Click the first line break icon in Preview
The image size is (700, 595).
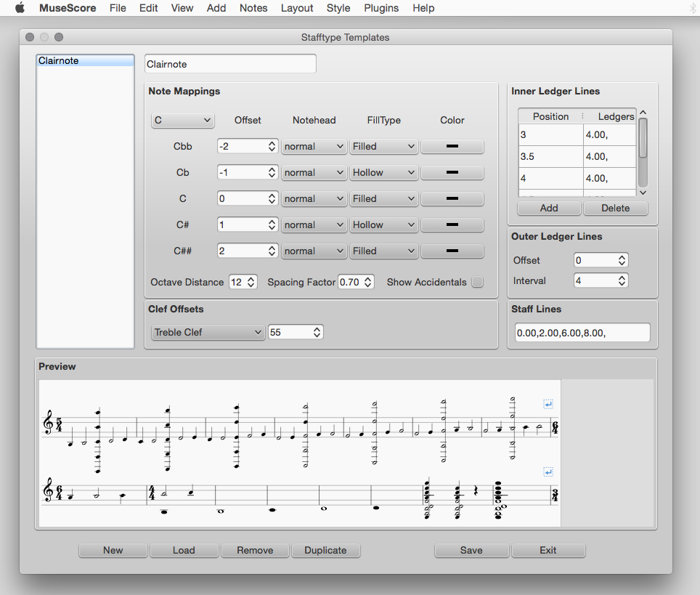click(548, 405)
